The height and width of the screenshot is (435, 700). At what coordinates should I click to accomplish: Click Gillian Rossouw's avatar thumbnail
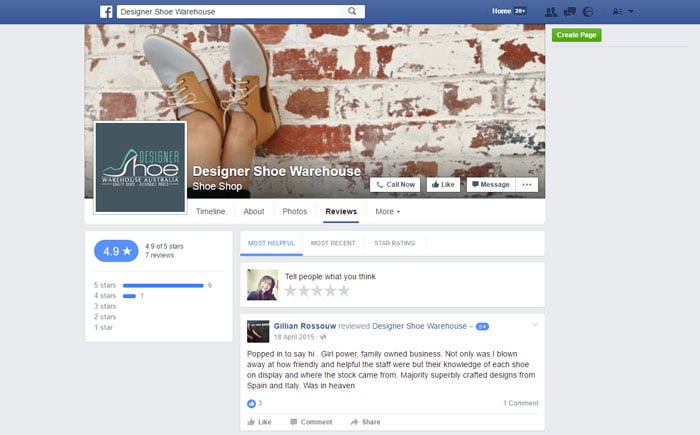click(258, 331)
